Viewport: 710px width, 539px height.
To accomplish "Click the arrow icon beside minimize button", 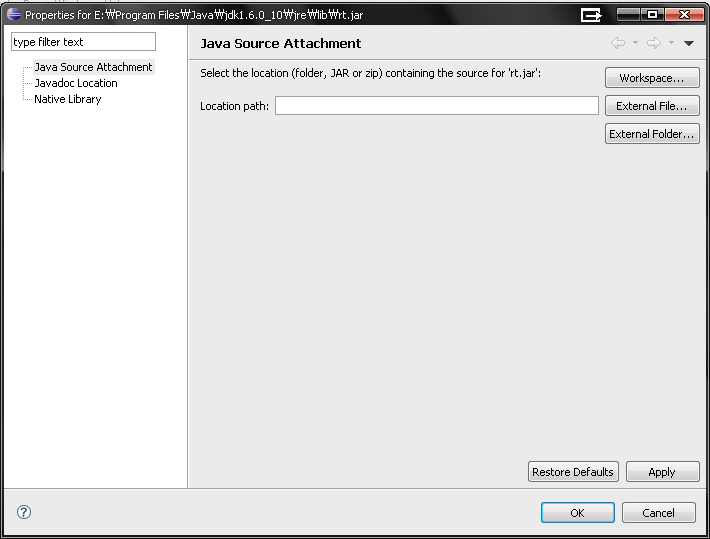I will [591, 15].
